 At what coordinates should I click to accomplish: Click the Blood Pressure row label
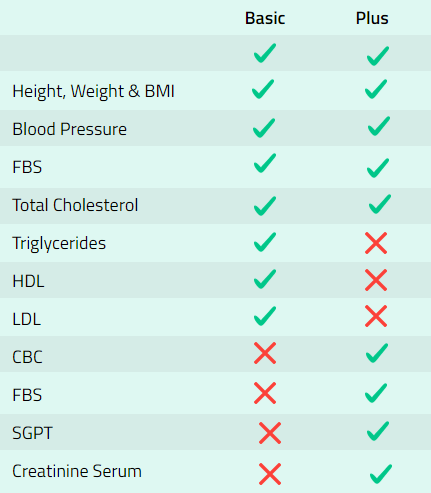tap(69, 129)
